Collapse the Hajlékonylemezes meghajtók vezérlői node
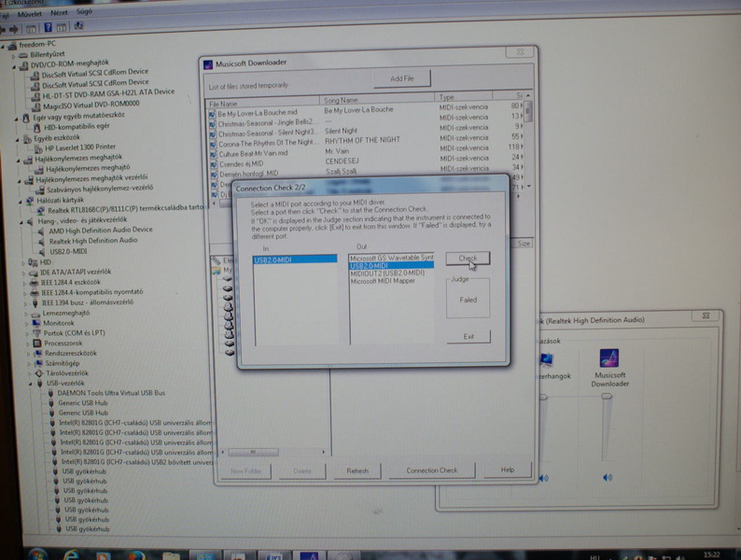 pyautogui.click(x=20, y=181)
